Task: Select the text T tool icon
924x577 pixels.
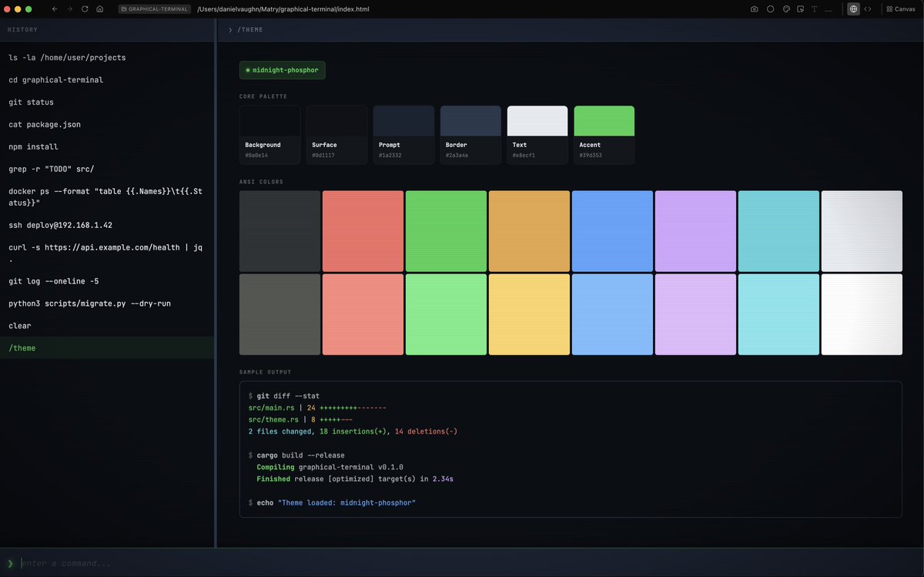Action: tap(815, 9)
